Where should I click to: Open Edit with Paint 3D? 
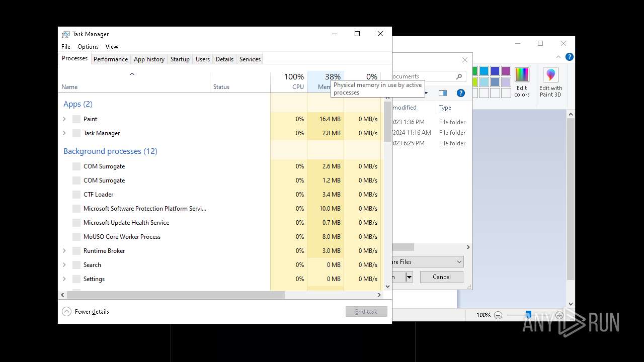click(x=550, y=82)
